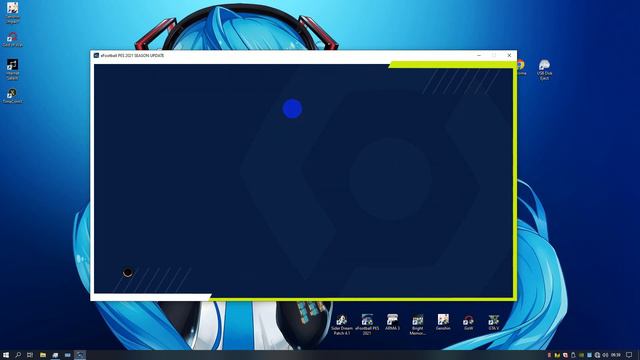Screen dimensions: 640x360
Task: Click the volume speaker tray icon
Action: [605, 355]
